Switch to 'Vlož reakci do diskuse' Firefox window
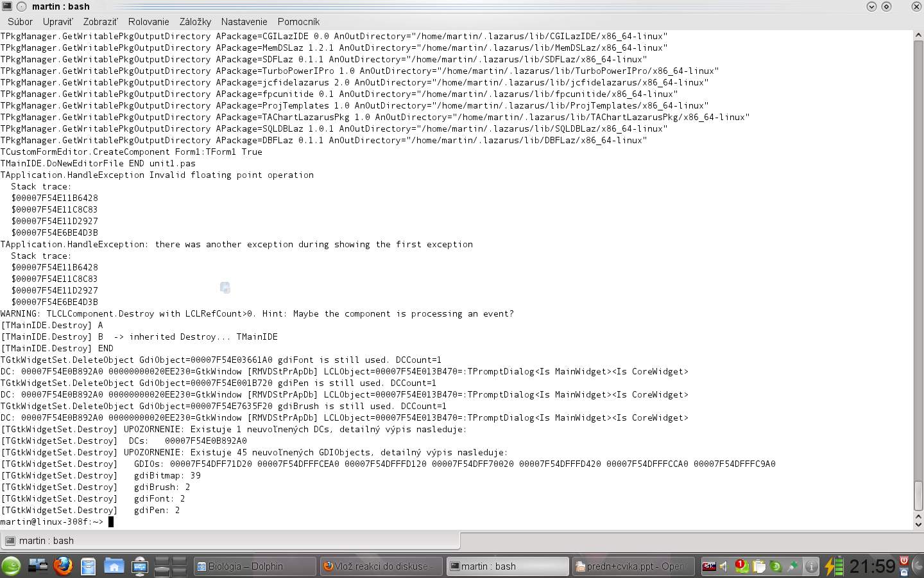 (381, 566)
